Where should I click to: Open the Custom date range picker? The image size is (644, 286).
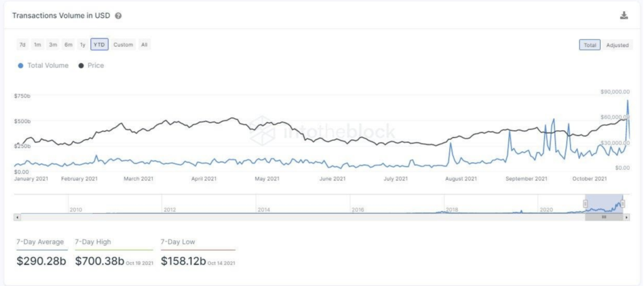pyautogui.click(x=123, y=45)
